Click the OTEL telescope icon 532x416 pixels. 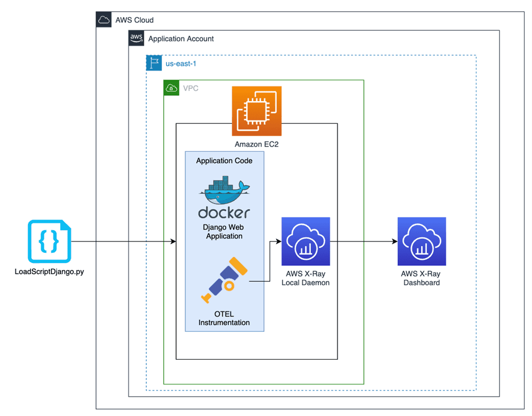click(x=225, y=280)
